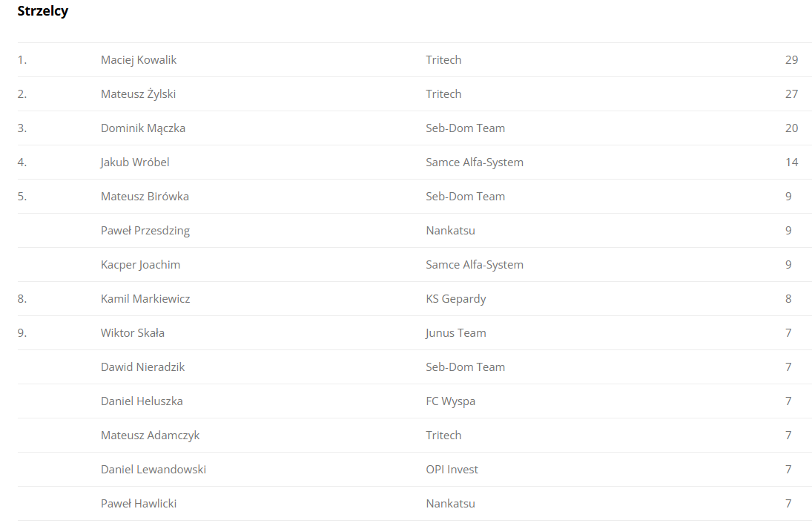812x529 pixels.
Task: Click Mateusz Adamczyk player name
Action: pos(150,436)
